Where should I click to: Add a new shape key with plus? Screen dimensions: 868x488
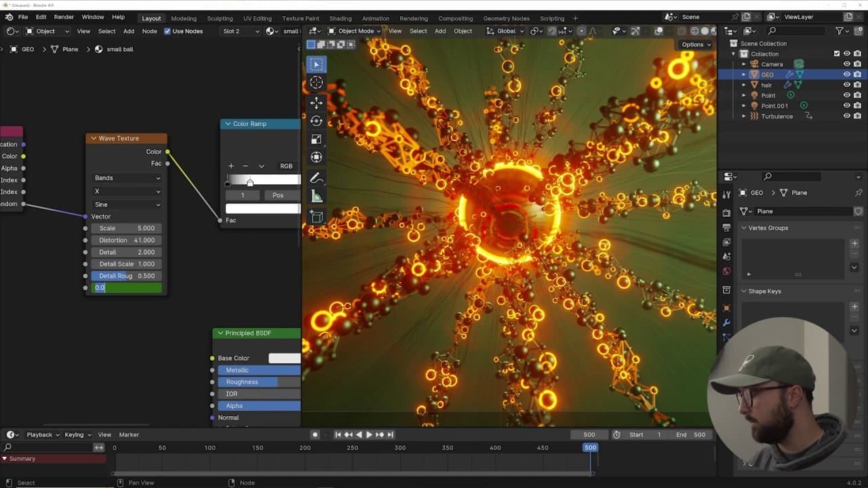point(854,306)
